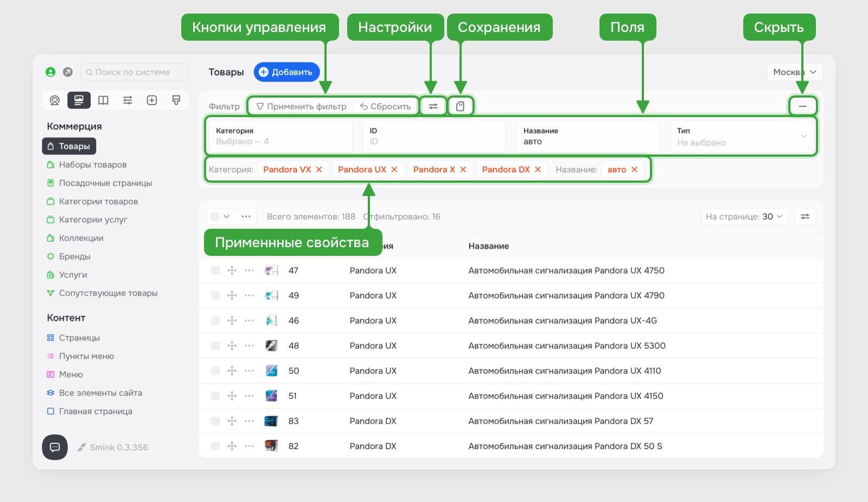
Task: Open filter settings sliders icon
Action: (433, 106)
